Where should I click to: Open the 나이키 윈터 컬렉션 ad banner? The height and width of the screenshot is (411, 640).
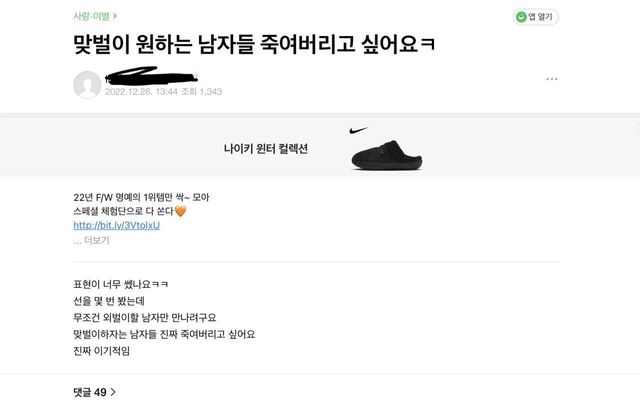pos(265,149)
